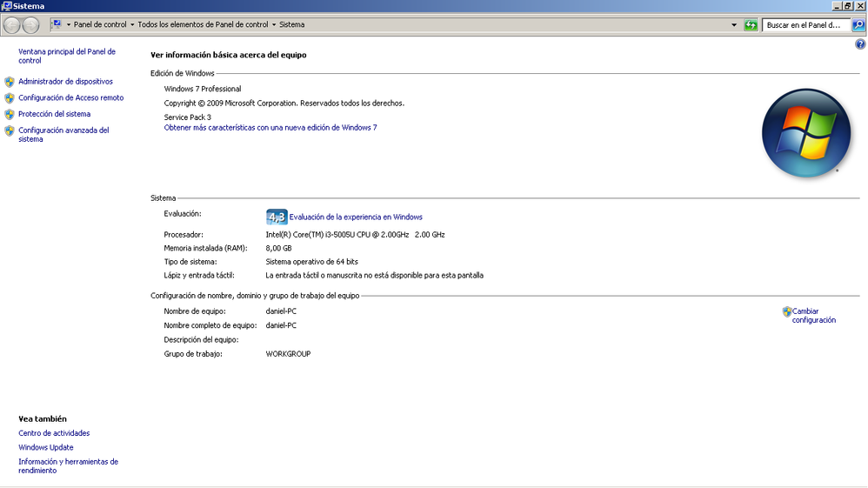Click the Windows 7 Professional edition text
868x488 pixels.
(203, 89)
